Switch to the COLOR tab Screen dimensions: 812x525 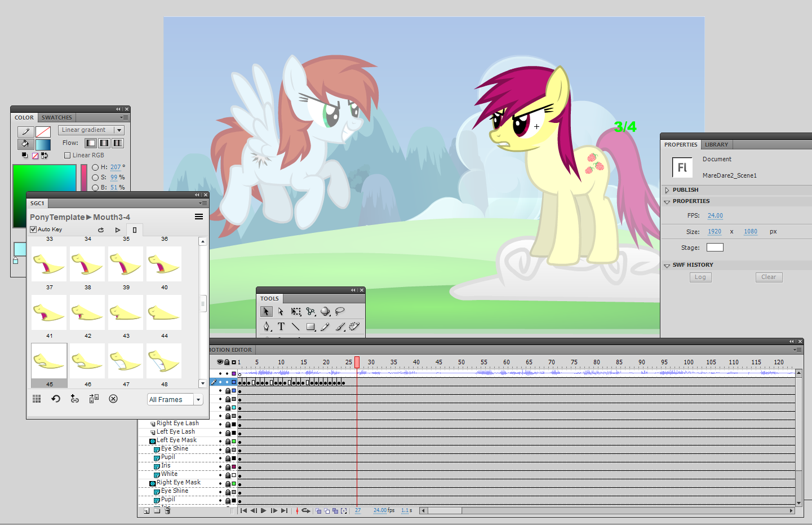coord(24,118)
